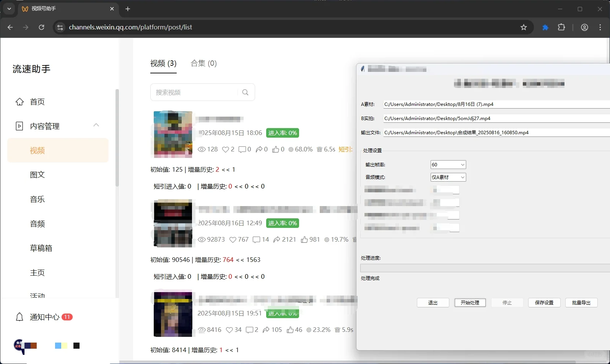The width and height of the screenshot is (610, 364).
Task: Click the 内容管理 play-box icon
Action: [19, 126]
